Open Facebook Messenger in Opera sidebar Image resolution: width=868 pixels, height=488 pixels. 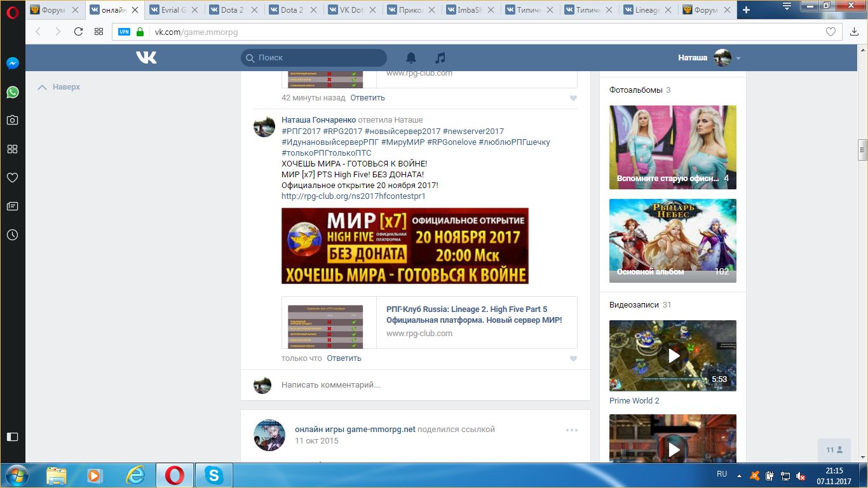12,64
